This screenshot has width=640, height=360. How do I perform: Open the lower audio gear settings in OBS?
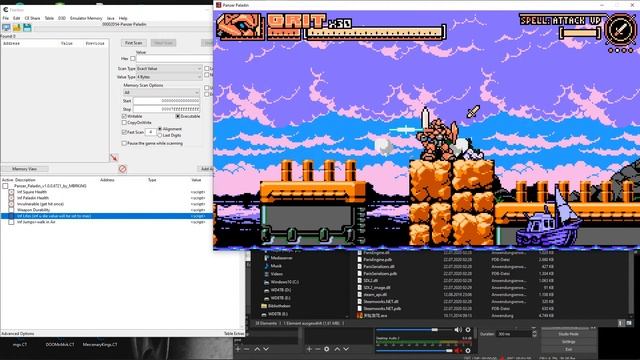[x=468, y=350]
